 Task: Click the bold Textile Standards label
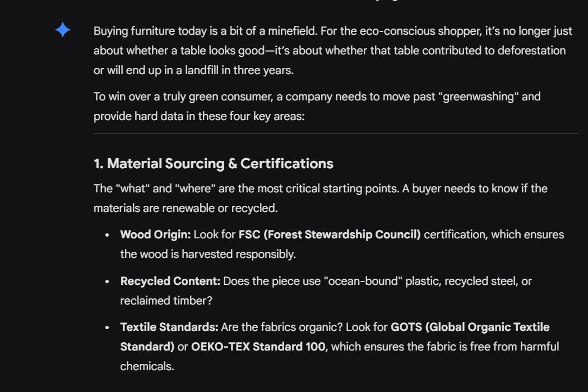(x=169, y=327)
